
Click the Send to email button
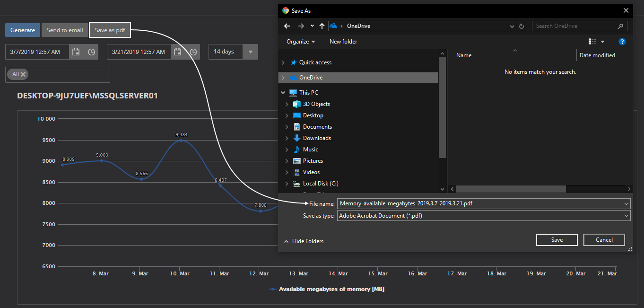65,30
